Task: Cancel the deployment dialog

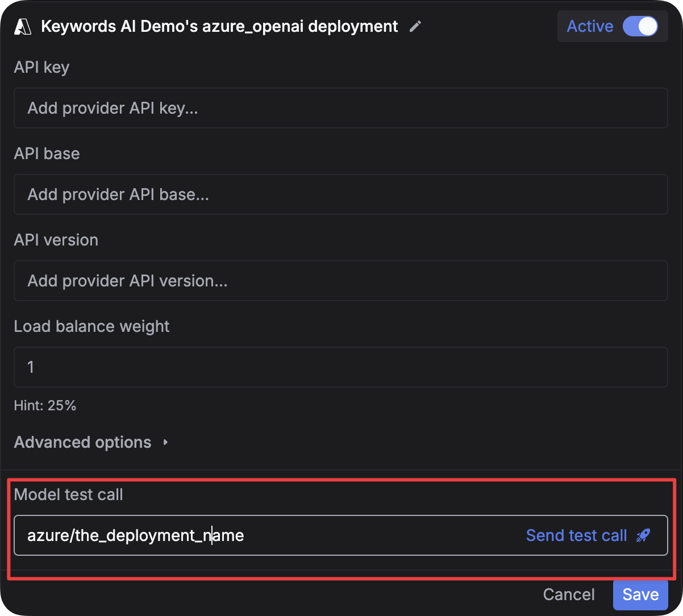Action: tap(569, 594)
